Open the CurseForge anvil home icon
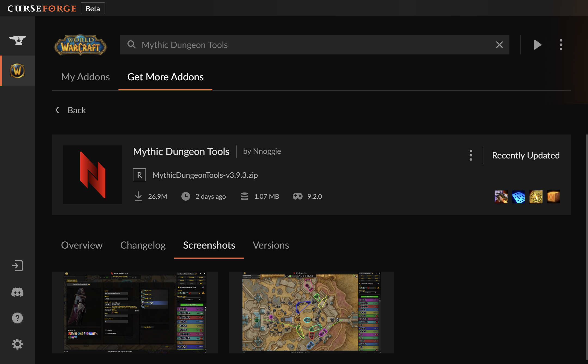The image size is (588, 364). [17, 40]
